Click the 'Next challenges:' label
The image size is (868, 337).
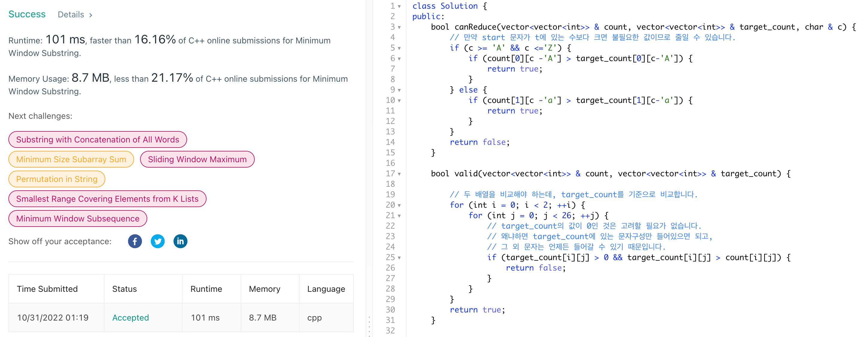coord(40,116)
